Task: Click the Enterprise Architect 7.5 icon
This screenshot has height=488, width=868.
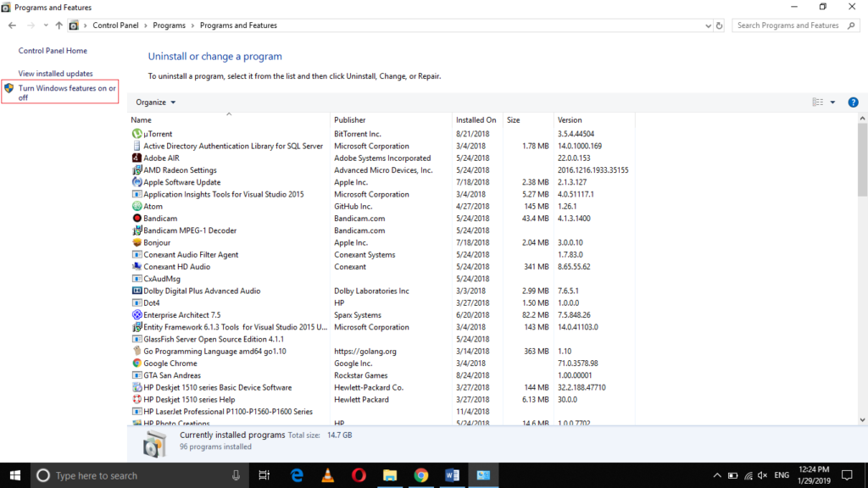Action: [136, 315]
